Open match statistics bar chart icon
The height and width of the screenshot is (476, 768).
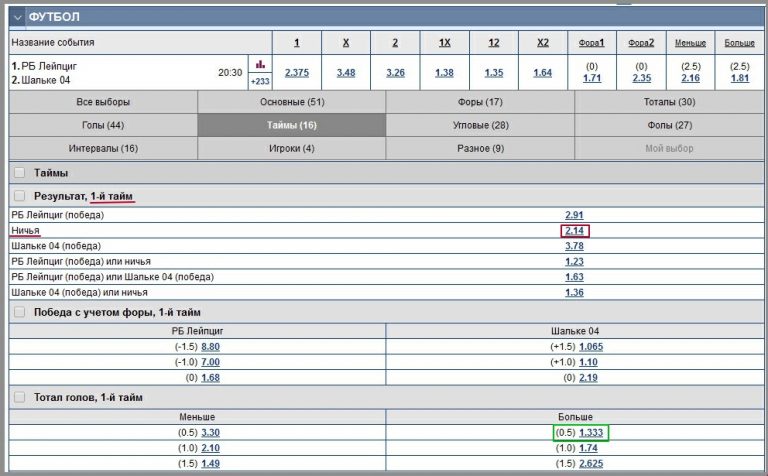(260, 64)
